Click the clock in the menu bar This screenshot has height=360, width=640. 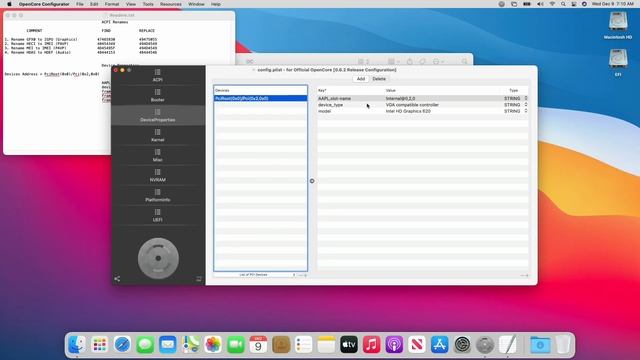(x=613, y=4)
